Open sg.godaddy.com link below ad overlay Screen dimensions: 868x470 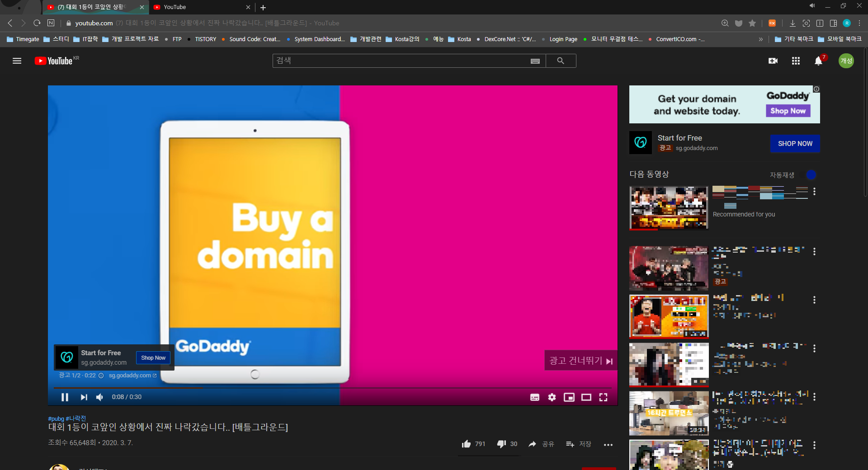(x=132, y=376)
